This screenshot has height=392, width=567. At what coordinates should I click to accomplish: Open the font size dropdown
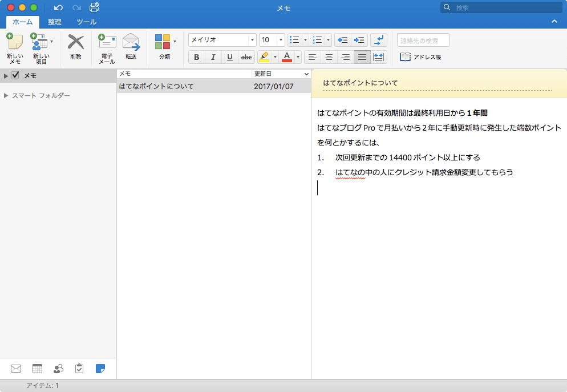pyautogui.click(x=281, y=40)
